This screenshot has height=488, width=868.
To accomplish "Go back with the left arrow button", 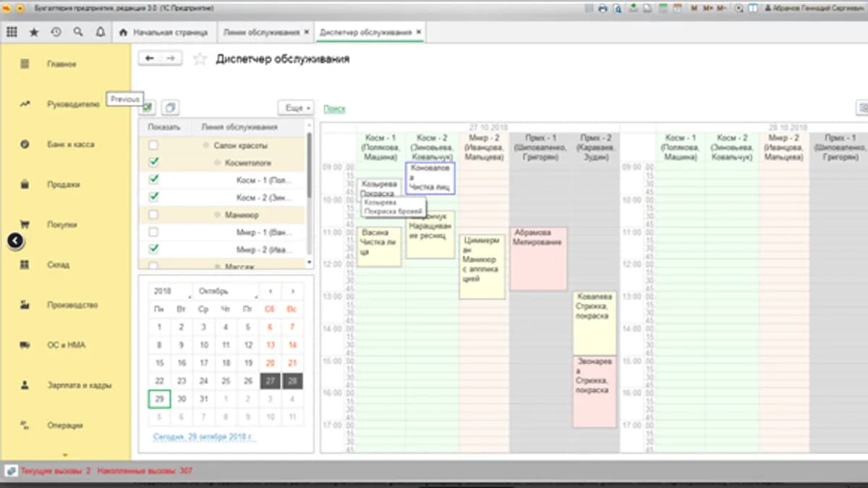I will (150, 59).
